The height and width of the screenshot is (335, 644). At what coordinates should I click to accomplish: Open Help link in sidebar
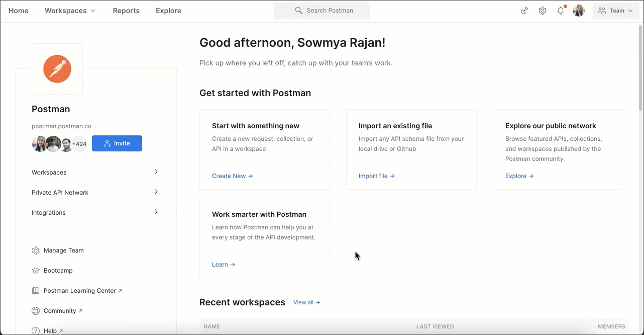tap(53, 331)
